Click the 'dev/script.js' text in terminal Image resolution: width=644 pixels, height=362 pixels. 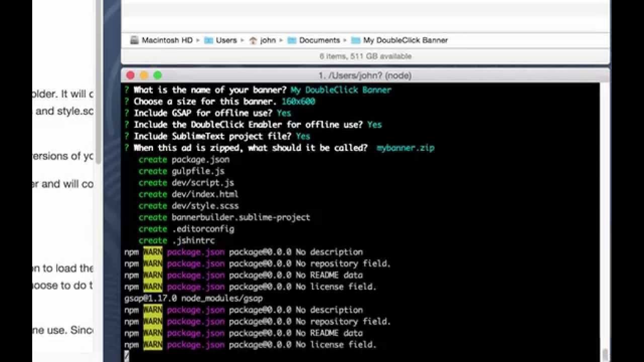click(x=203, y=183)
